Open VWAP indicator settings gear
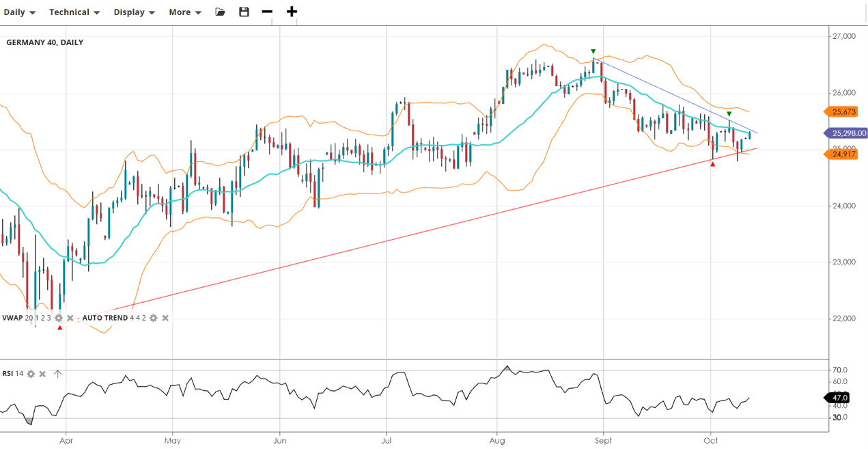Image resolution: width=868 pixels, height=449 pixels. point(59,318)
